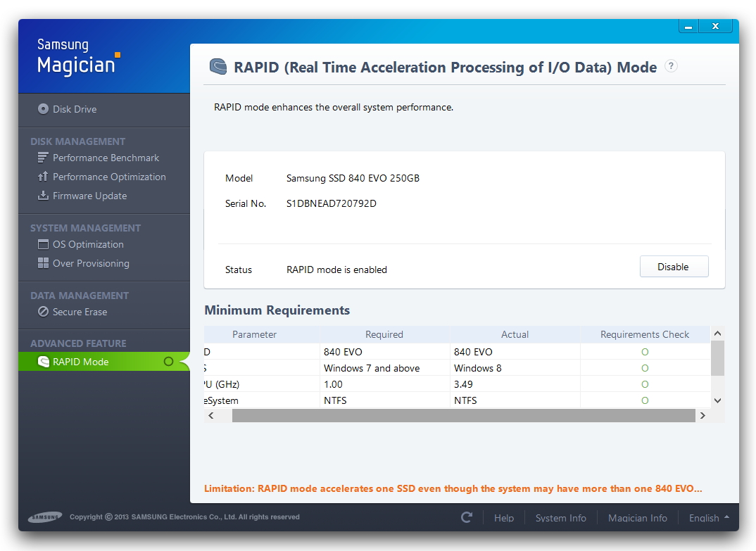Click the RAPID Mode sidebar icon

[x=44, y=362]
